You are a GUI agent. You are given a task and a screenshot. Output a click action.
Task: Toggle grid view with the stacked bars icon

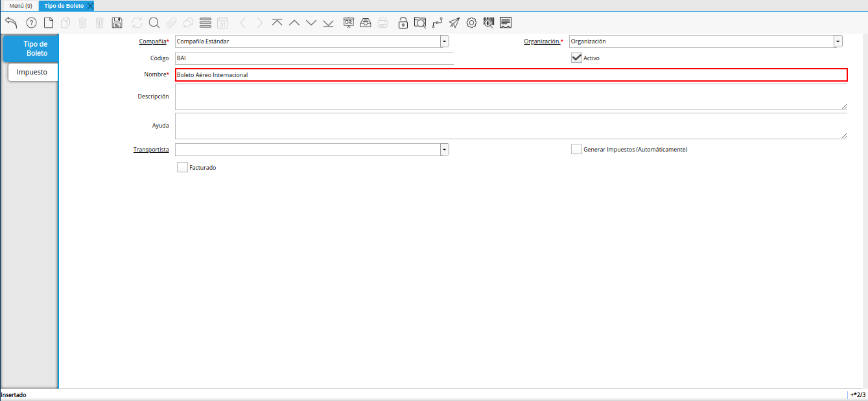click(205, 23)
